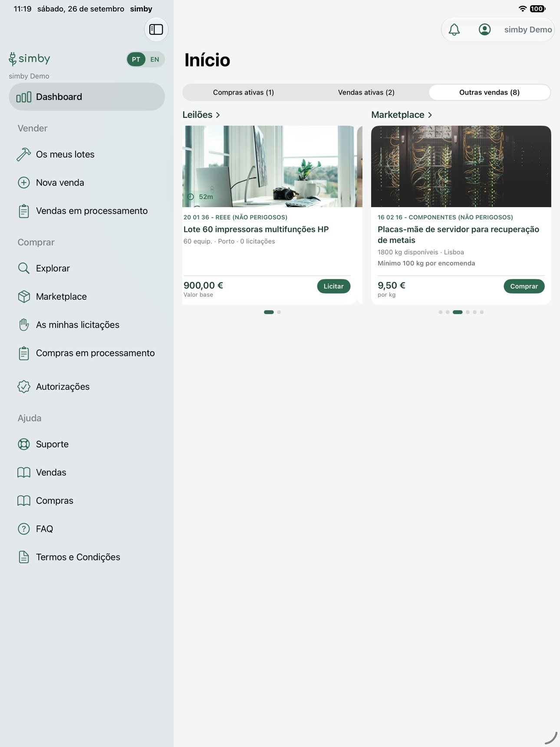This screenshot has width=560, height=747.
Task: Click As minhas licitações hand icon
Action: coord(23,325)
